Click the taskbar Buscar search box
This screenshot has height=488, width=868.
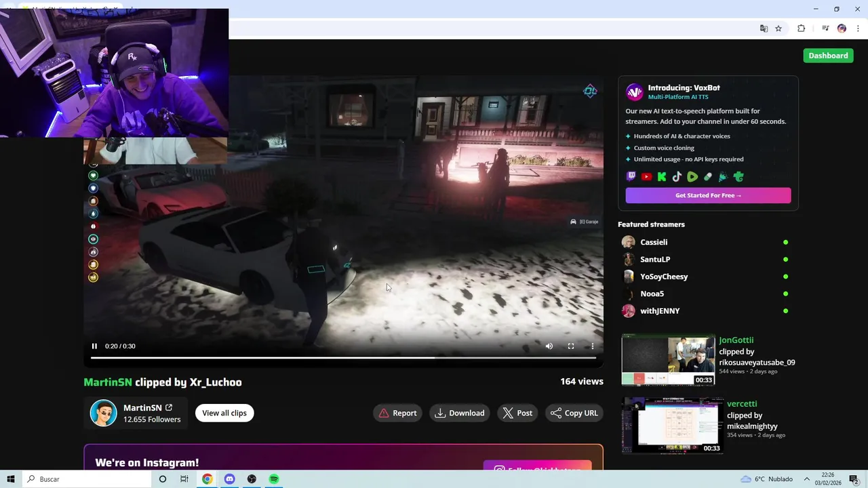86,479
